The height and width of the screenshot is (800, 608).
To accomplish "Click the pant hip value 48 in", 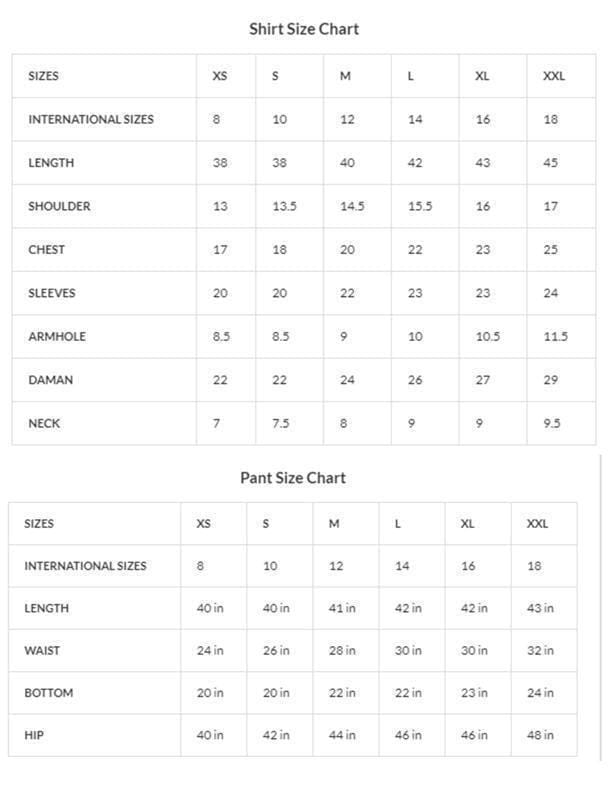I will click(x=541, y=735).
